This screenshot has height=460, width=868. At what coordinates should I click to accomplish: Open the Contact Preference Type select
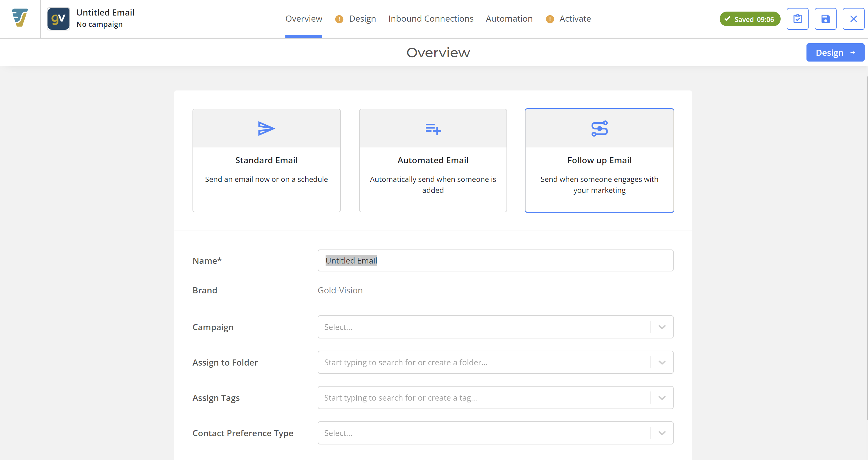click(495, 433)
